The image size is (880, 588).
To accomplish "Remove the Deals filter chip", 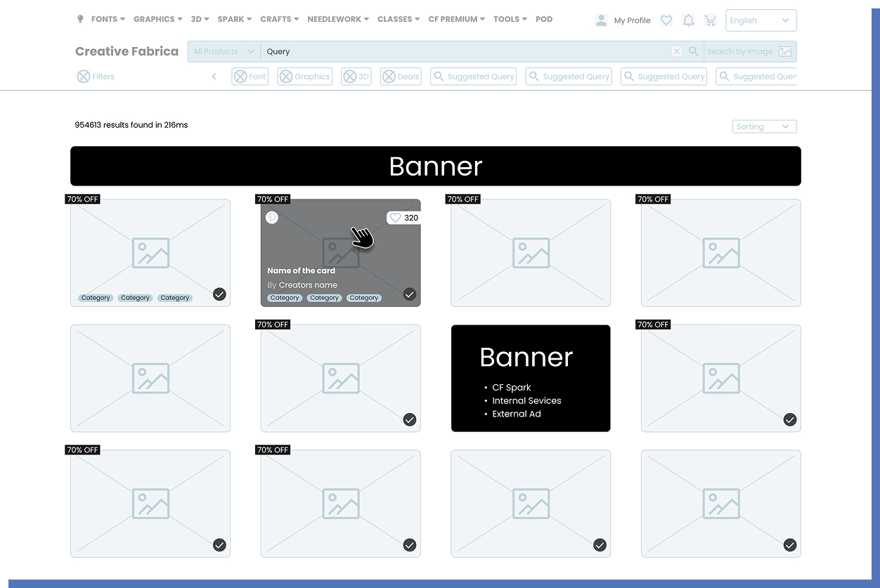I will tap(390, 76).
